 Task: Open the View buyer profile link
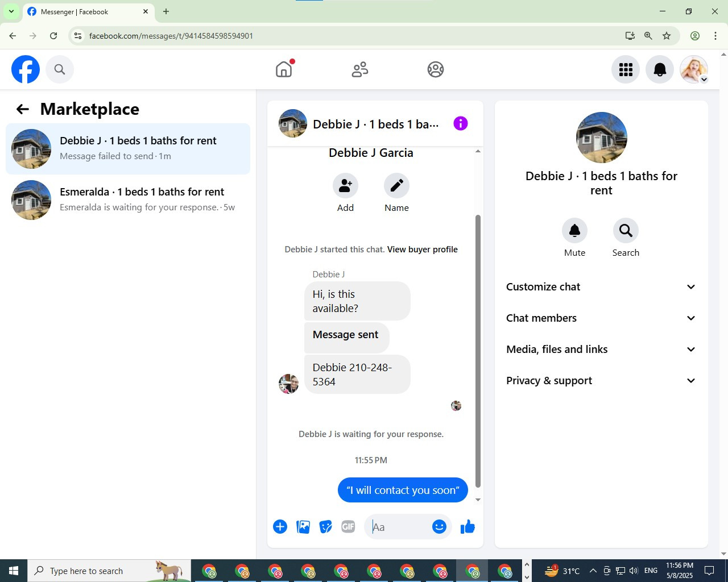point(423,250)
